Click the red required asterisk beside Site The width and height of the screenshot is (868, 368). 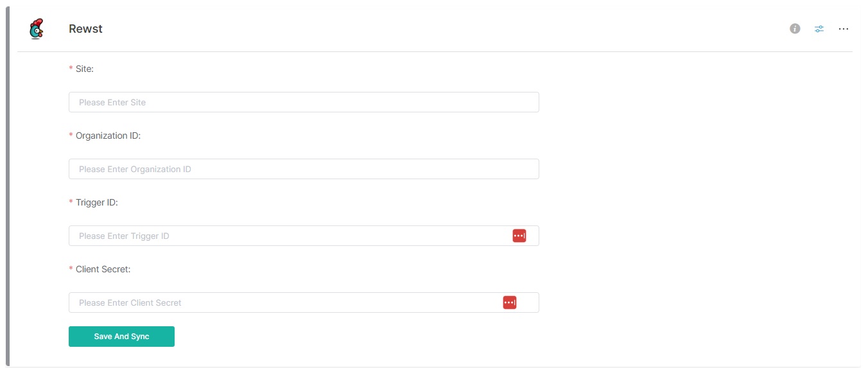coord(71,69)
